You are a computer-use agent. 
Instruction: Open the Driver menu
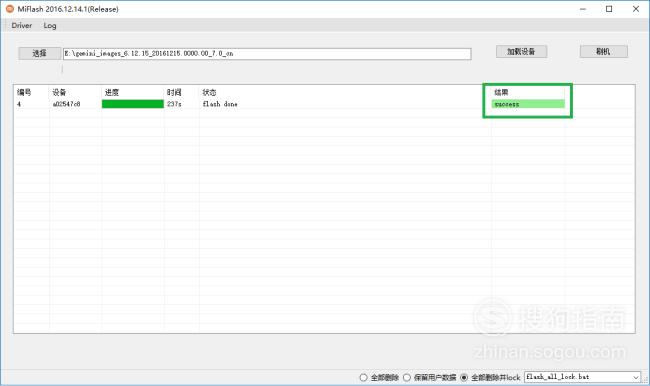22,26
